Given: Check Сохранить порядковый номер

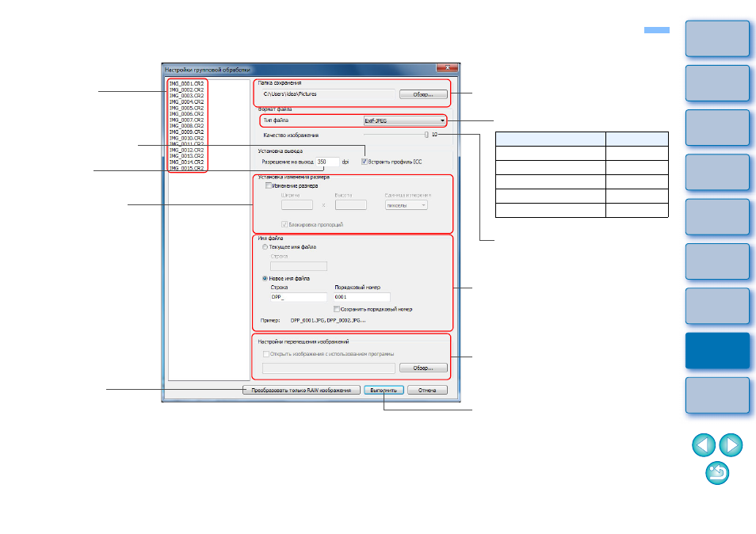Looking at the screenshot, I should 337,310.
